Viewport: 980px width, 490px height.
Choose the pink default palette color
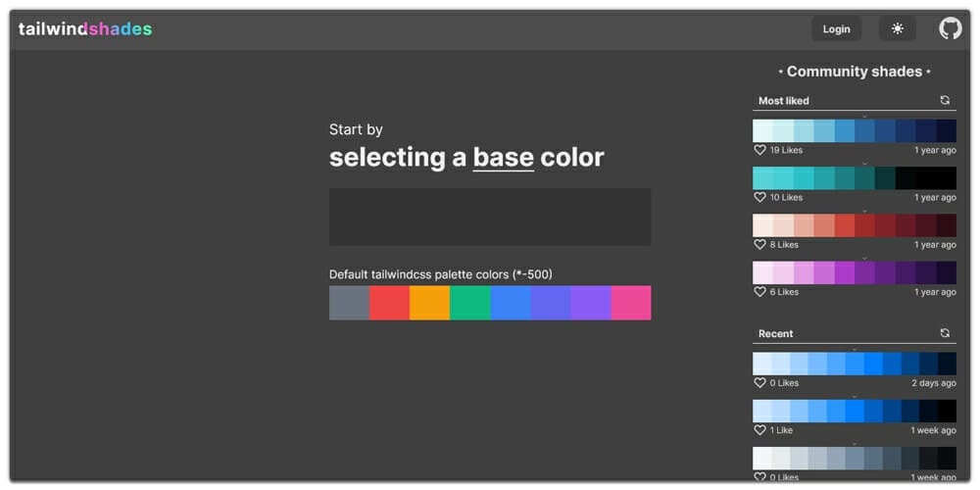(x=630, y=303)
